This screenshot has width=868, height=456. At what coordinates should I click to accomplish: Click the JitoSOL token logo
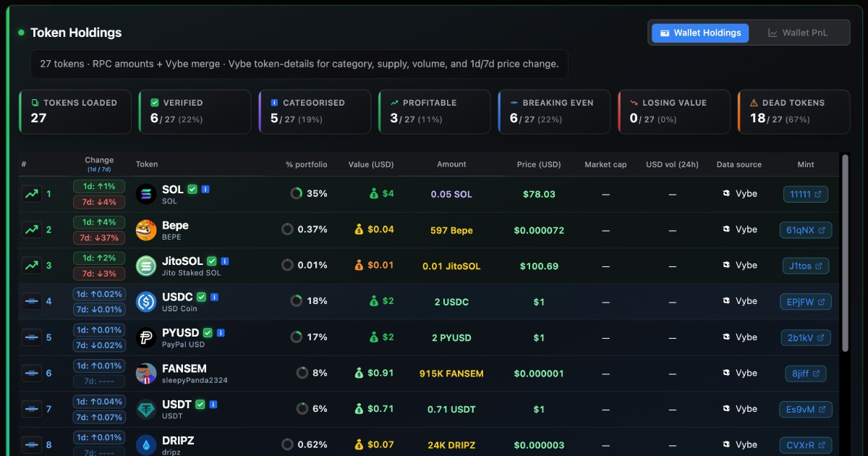[146, 266]
